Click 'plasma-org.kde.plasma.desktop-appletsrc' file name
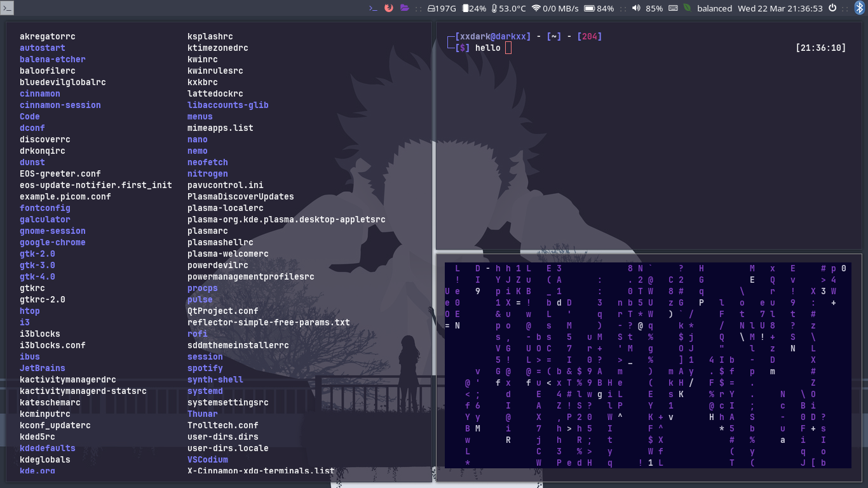The height and width of the screenshot is (488, 868). click(287, 219)
